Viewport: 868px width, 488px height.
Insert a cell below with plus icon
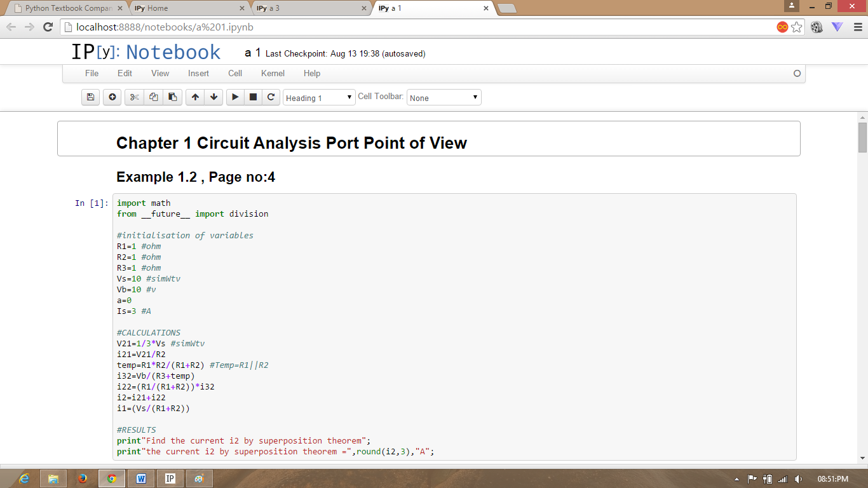click(112, 97)
